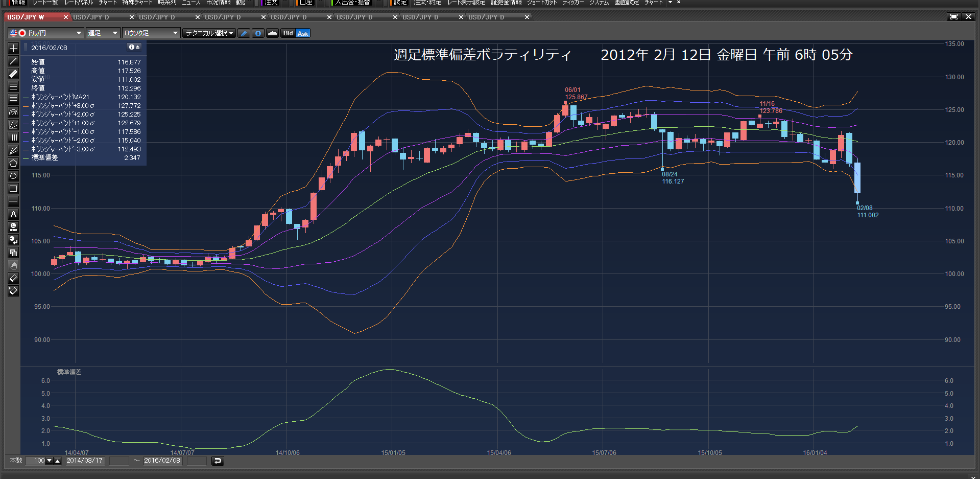Open the 特殊チャート menu
The width and height of the screenshot is (980, 479).
pyautogui.click(x=137, y=3)
